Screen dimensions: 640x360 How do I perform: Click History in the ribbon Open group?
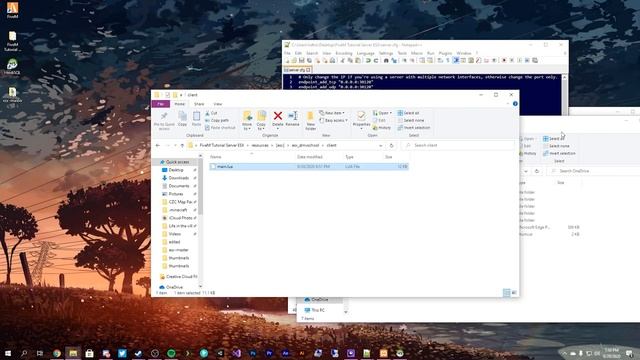(382, 128)
